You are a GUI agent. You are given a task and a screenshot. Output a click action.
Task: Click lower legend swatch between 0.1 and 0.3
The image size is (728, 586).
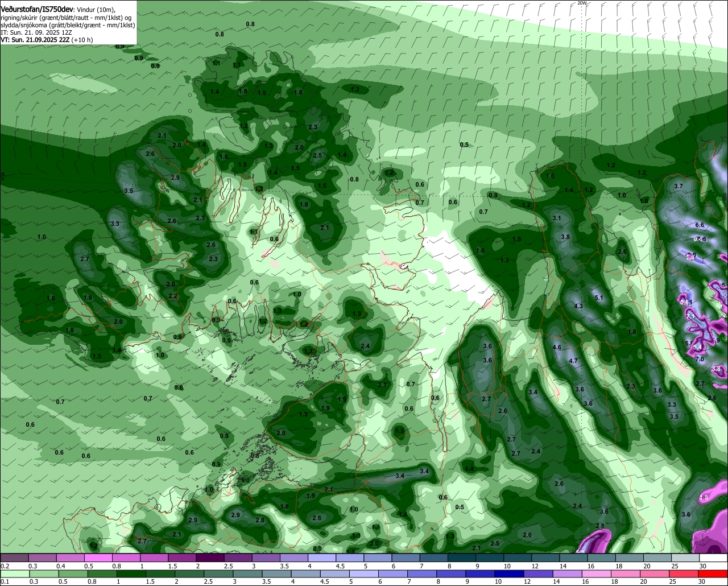[x=15, y=574]
